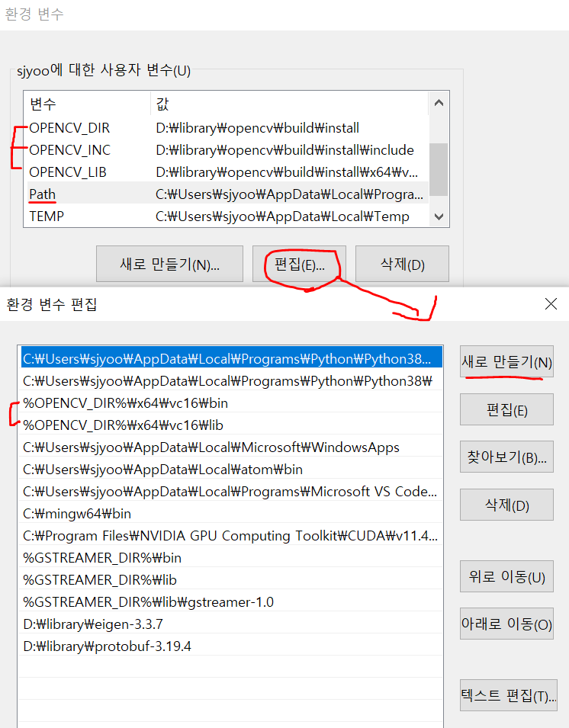Click 새로 만들기(N) in Path edit dialog
Image resolution: width=569 pixels, height=728 pixels.
(506, 361)
